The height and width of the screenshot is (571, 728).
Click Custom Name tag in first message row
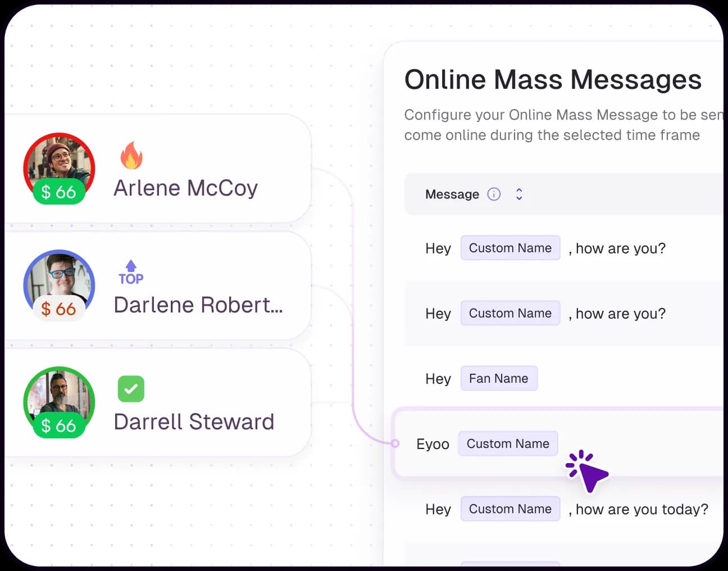point(510,248)
